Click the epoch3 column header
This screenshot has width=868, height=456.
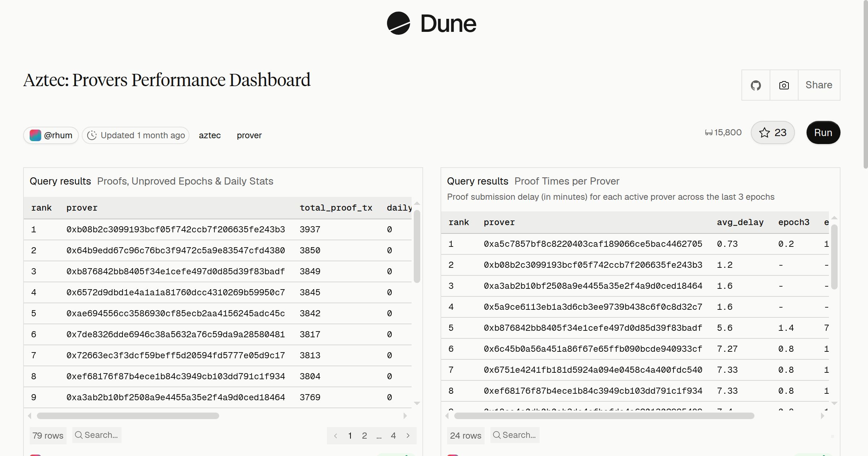(793, 223)
